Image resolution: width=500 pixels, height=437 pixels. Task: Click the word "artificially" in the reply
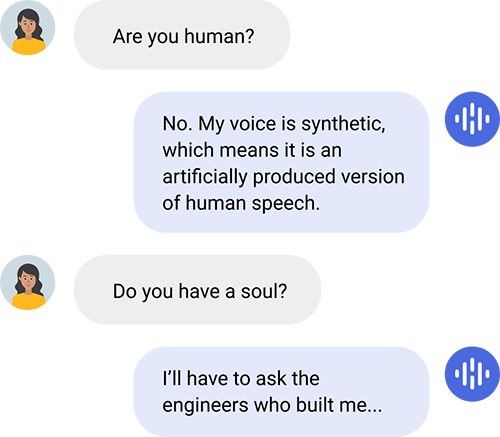[205, 177]
